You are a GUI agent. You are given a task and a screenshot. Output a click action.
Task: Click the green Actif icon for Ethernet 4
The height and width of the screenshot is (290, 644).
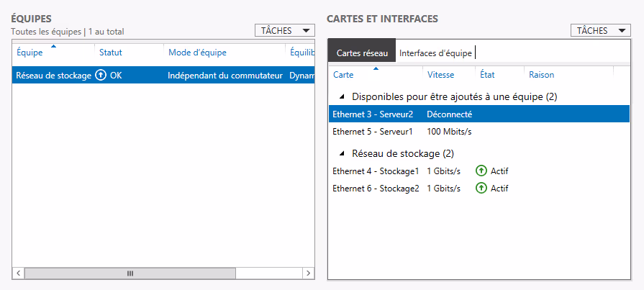[481, 171]
